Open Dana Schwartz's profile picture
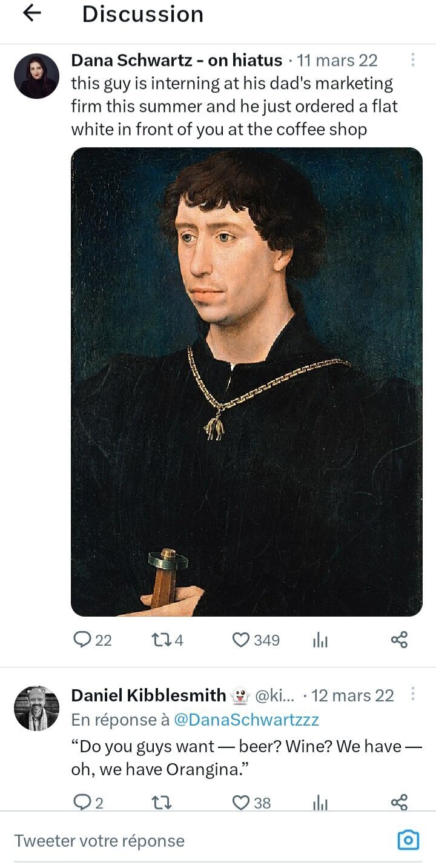Image resolution: width=436 pixels, height=868 pixels. [x=36, y=76]
